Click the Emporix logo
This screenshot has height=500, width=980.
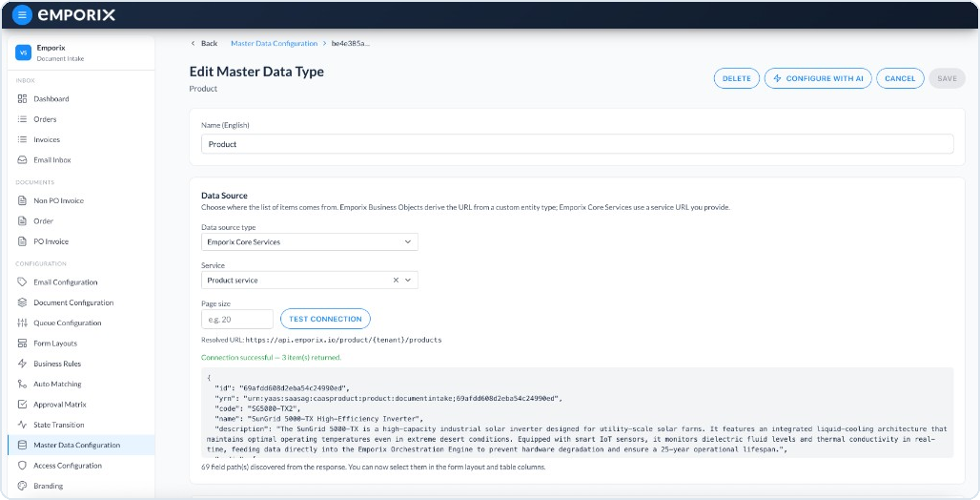coord(76,15)
